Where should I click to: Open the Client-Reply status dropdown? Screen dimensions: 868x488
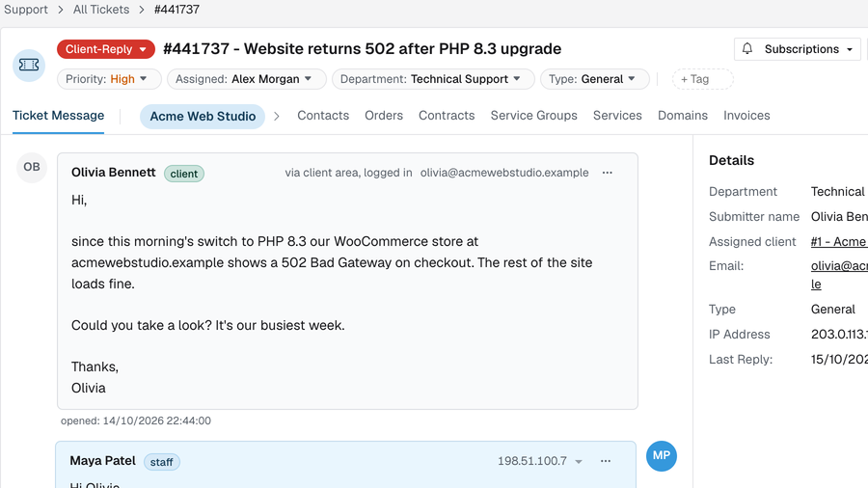point(106,49)
